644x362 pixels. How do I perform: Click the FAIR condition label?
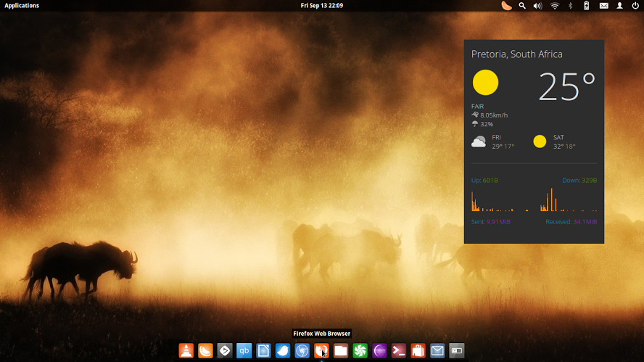point(477,106)
